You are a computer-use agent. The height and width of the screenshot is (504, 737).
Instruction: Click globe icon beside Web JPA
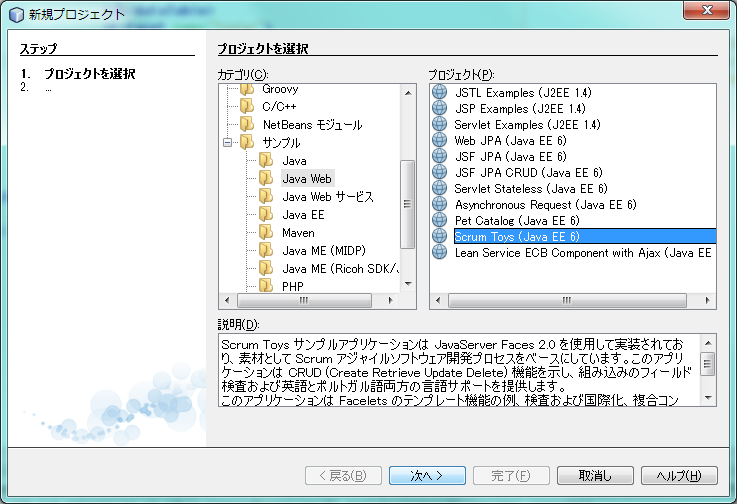click(x=439, y=140)
